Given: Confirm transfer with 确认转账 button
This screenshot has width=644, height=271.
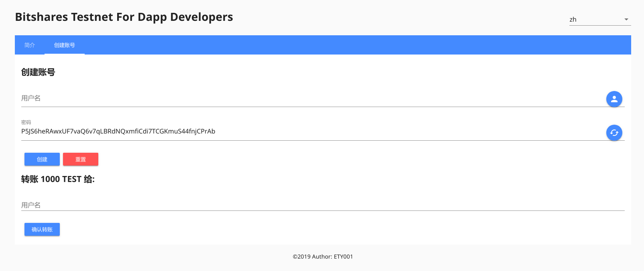Looking at the screenshot, I should [x=42, y=229].
